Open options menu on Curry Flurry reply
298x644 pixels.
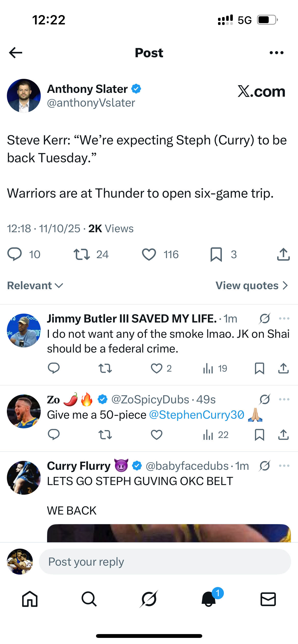point(284,466)
